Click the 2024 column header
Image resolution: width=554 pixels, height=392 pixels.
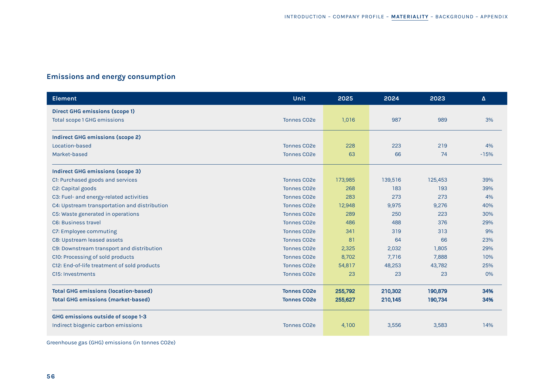[391, 99]
